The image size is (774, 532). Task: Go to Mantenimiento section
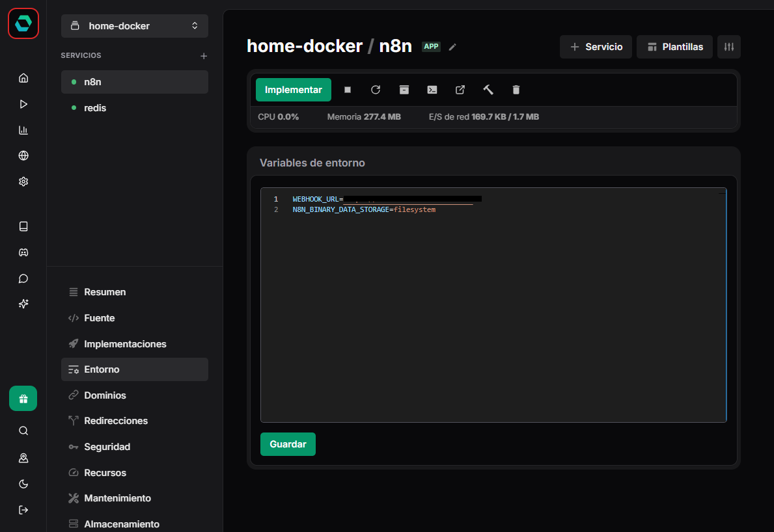tap(135, 498)
